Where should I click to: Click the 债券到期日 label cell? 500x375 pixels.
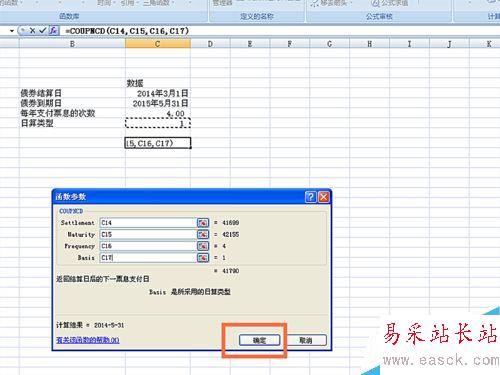72,103
